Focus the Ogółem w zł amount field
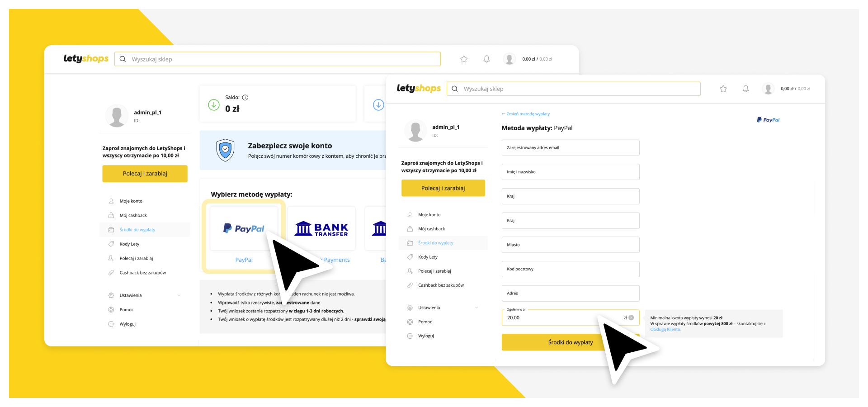The width and height of the screenshot is (868, 407). [571, 317]
